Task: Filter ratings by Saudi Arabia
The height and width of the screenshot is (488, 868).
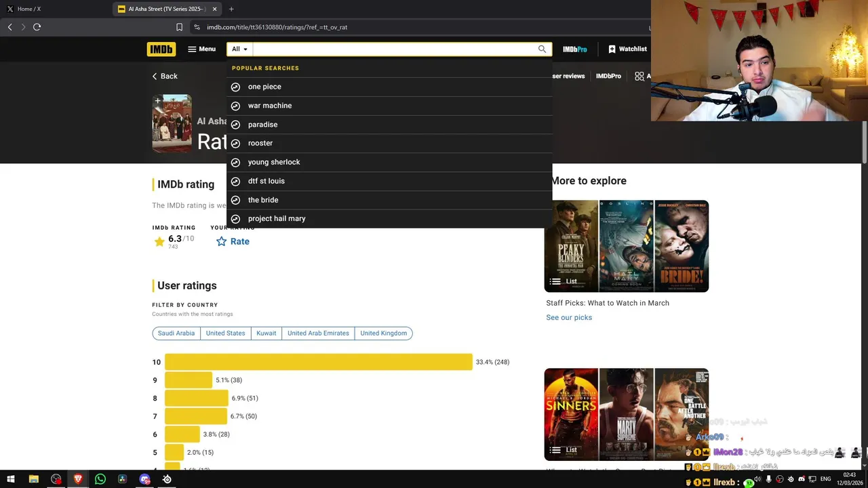Action: (176, 333)
